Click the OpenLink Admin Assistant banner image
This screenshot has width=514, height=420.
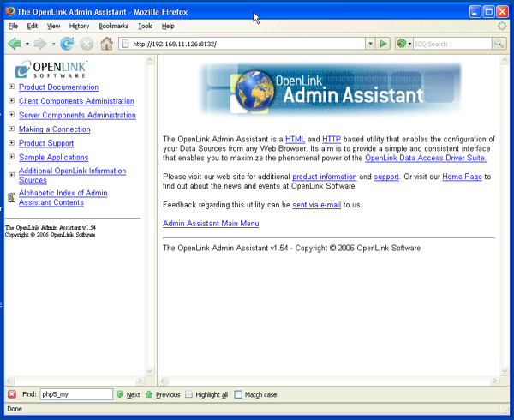(329, 89)
